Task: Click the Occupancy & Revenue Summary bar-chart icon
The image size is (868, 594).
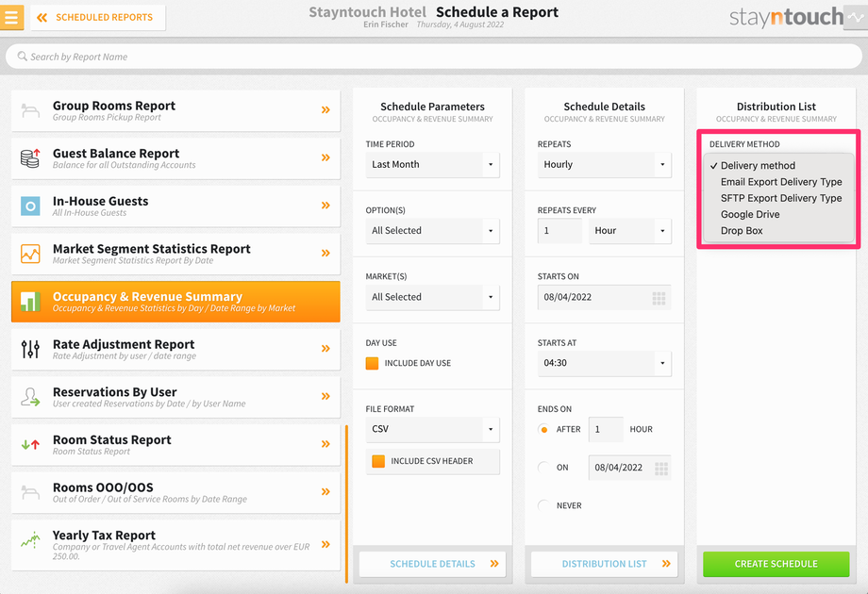Action: [30, 302]
